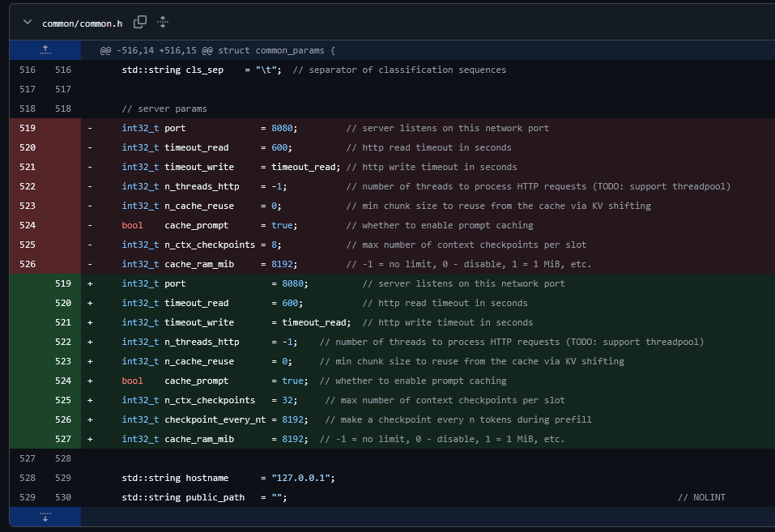The image size is (775, 532).
Task: Click the added bool keyword
Action: tap(132, 381)
